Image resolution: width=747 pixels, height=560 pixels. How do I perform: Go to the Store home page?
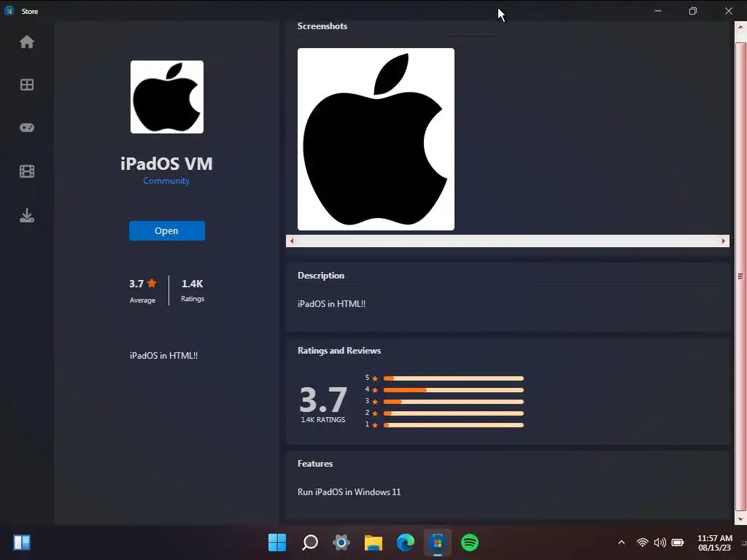(27, 42)
